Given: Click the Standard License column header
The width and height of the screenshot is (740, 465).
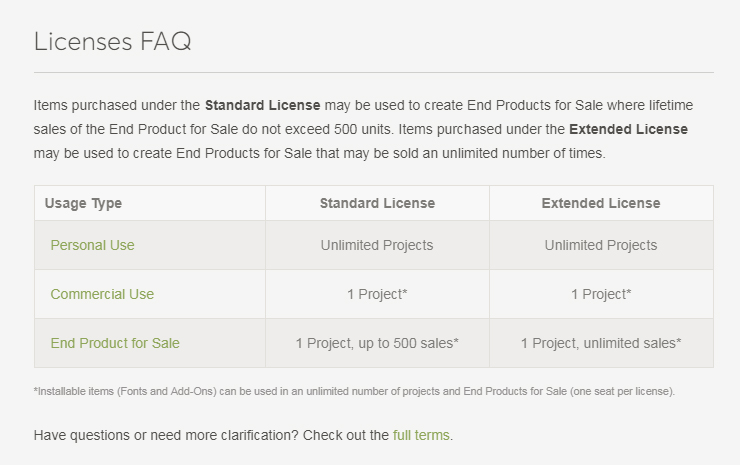Looking at the screenshot, I should click(377, 203).
